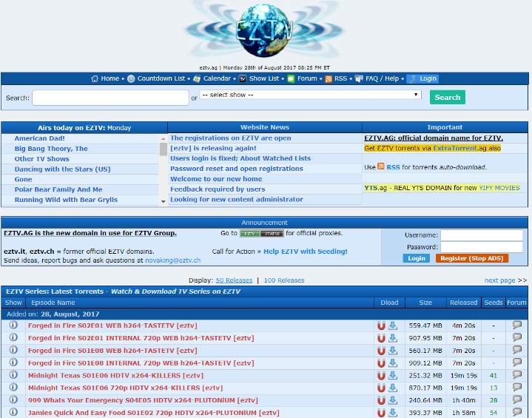Focus the Search text field
The width and height of the screenshot is (532, 418).
pyautogui.click(x=110, y=98)
